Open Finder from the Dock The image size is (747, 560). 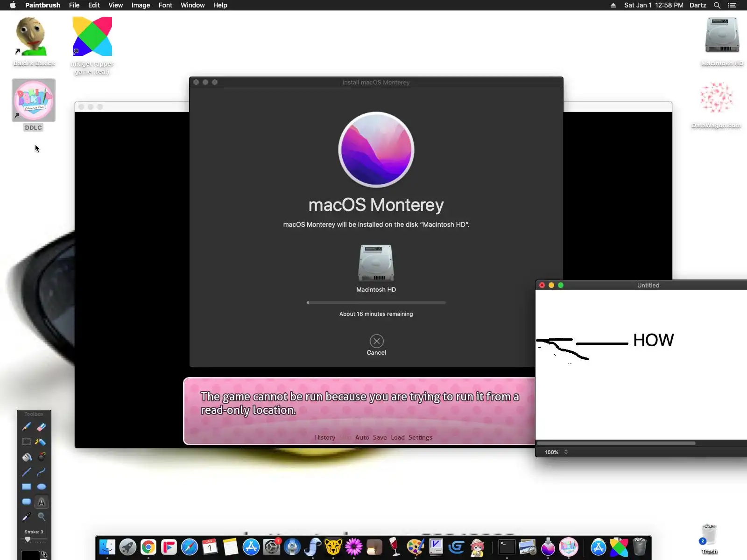[x=107, y=547]
